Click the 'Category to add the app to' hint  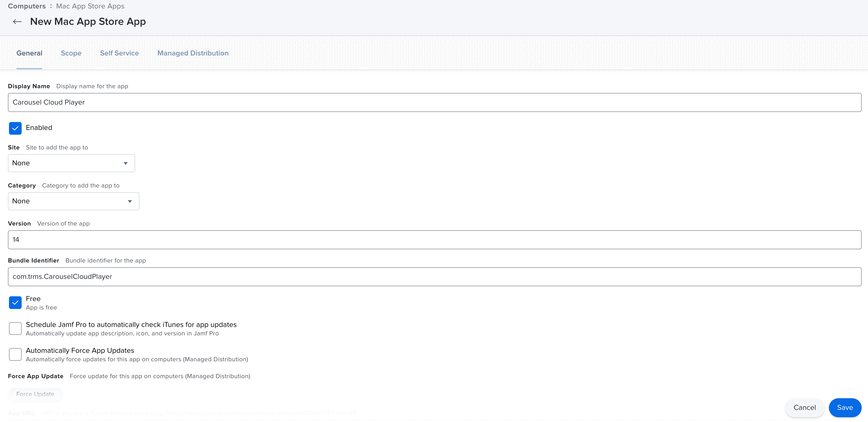81,186
